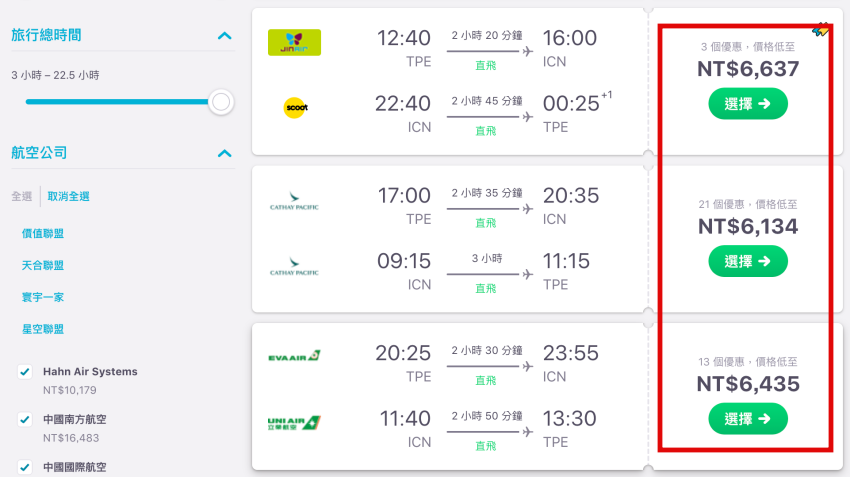Click the Scoot airline logo
This screenshot has height=477, width=850.
click(295, 107)
